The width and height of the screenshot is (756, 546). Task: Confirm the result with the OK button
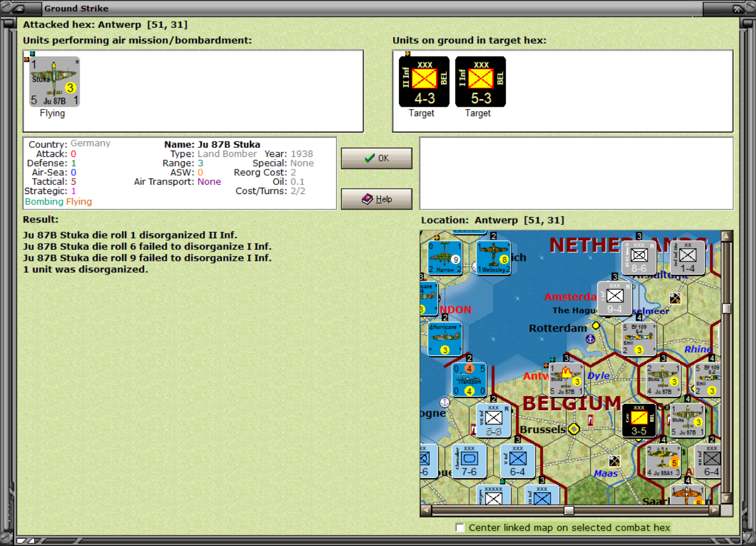377,158
